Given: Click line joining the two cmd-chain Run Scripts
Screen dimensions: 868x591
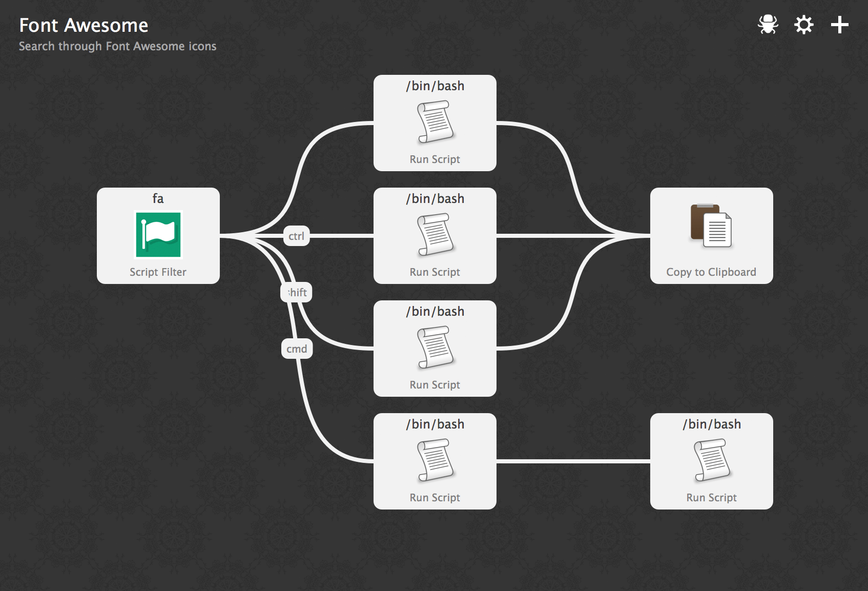Looking at the screenshot, I should click(x=573, y=461).
